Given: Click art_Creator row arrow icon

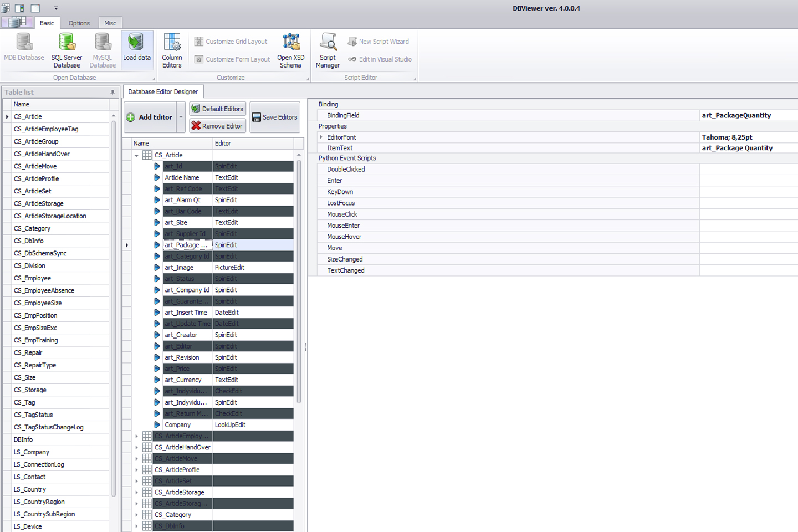Looking at the screenshot, I should (x=157, y=335).
